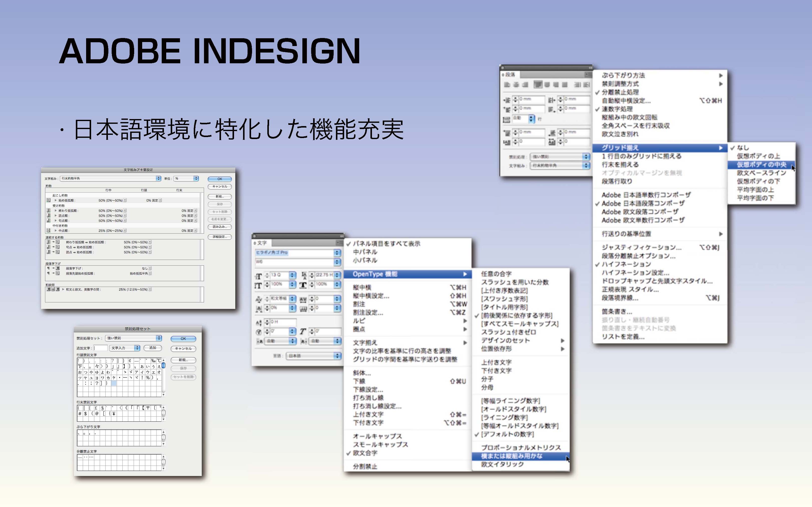812x507 pixels.
Task: Click the 詳細設定... button
Action: point(220,237)
